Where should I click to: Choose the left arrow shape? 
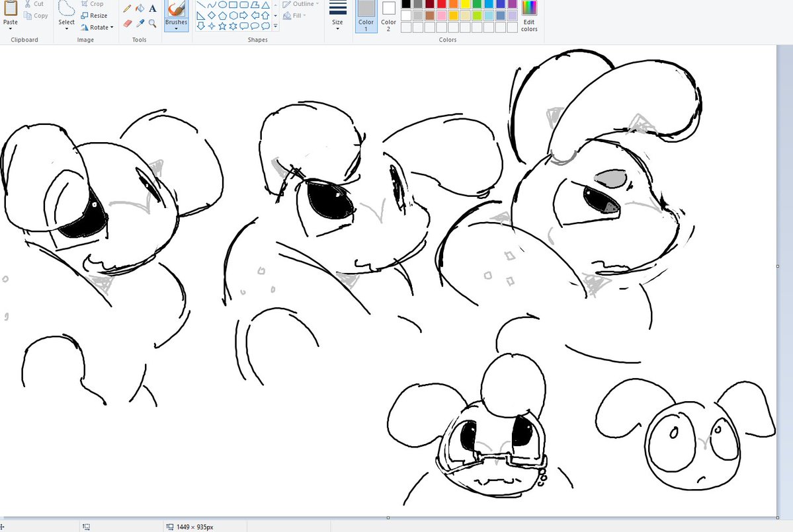(x=255, y=16)
